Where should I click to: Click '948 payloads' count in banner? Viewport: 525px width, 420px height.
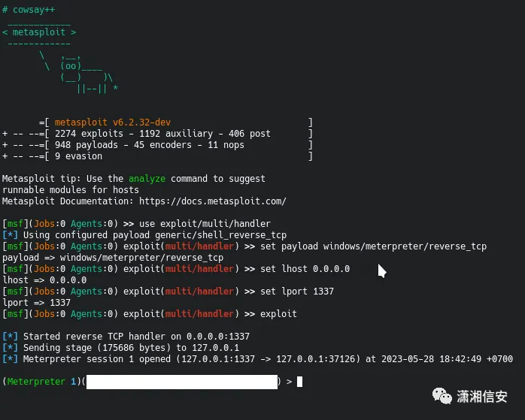(x=86, y=145)
